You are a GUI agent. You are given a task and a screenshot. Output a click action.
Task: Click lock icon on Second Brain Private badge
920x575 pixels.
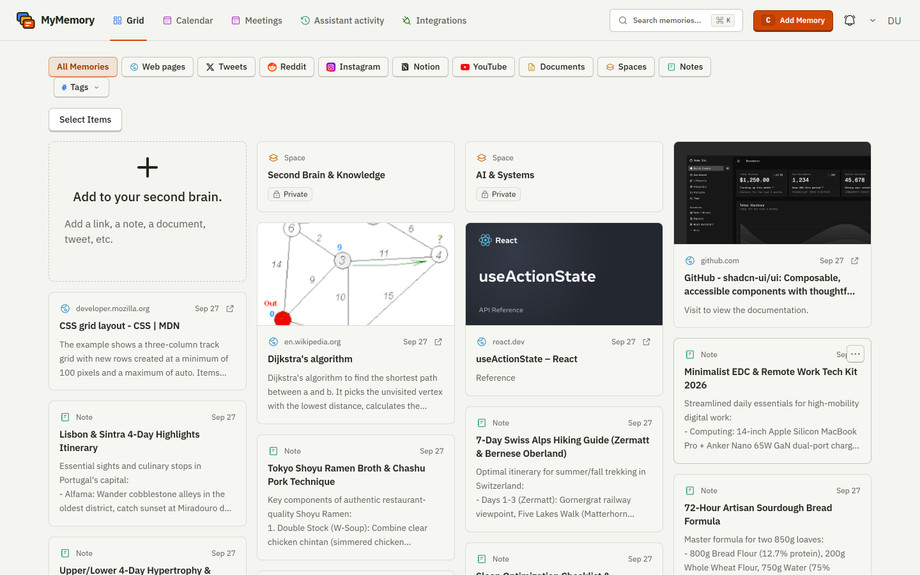point(276,194)
